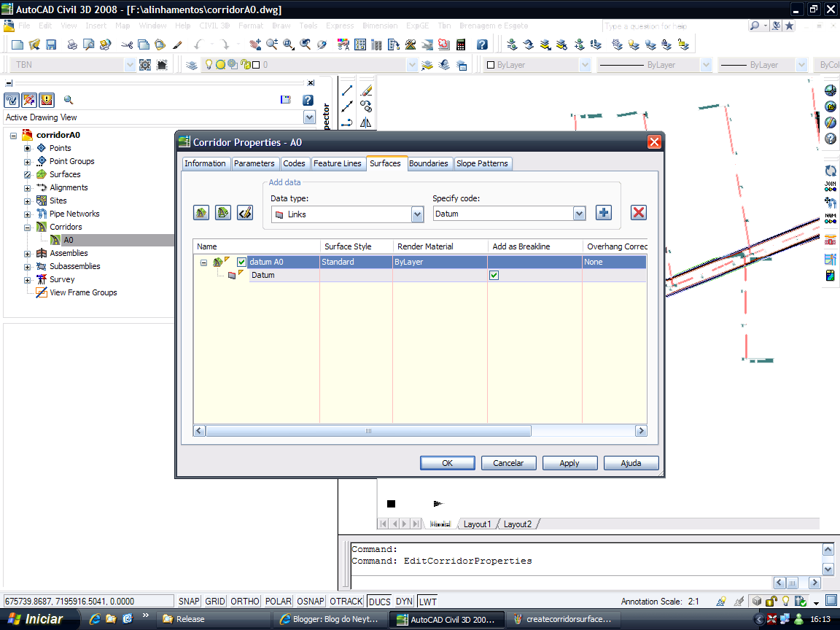Click the dialog's horizontal scrollbar thumb
This screenshot has height=630, width=840.
(368, 431)
